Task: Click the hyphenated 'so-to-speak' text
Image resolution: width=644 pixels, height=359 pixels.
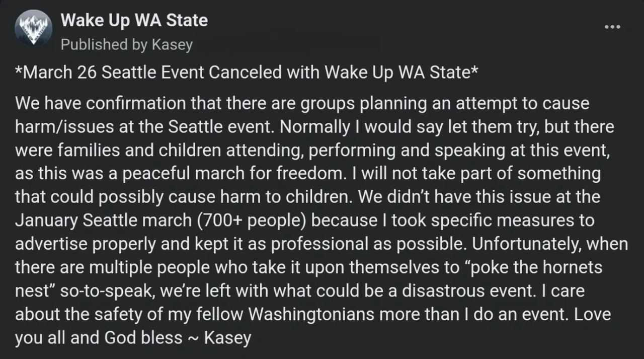Action: tap(108, 291)
